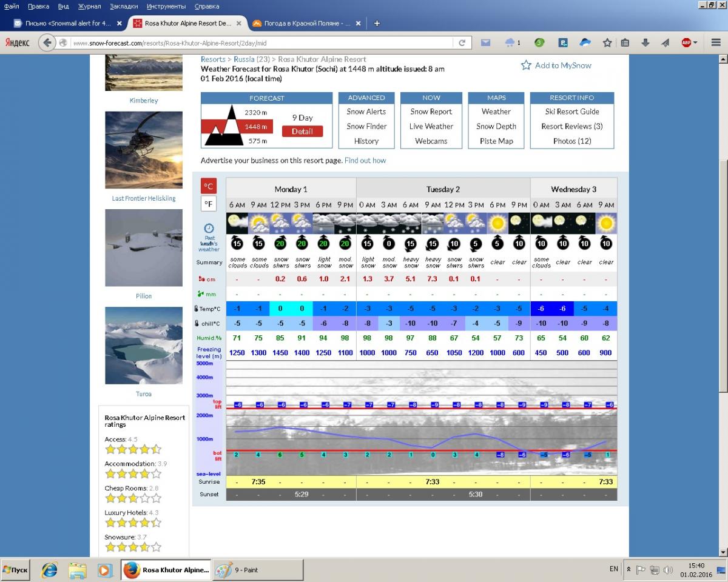Open the Справка menu

click(x=207, y=6)
